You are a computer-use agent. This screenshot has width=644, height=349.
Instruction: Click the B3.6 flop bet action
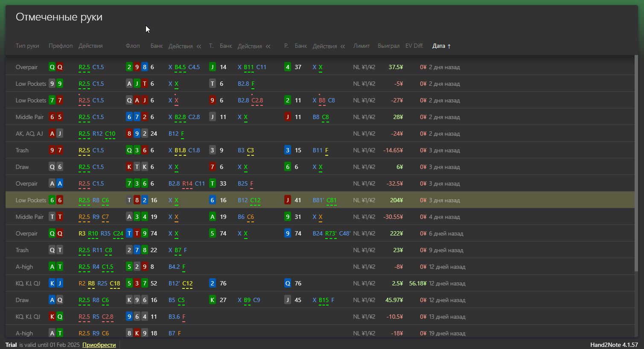pos(174,317)
